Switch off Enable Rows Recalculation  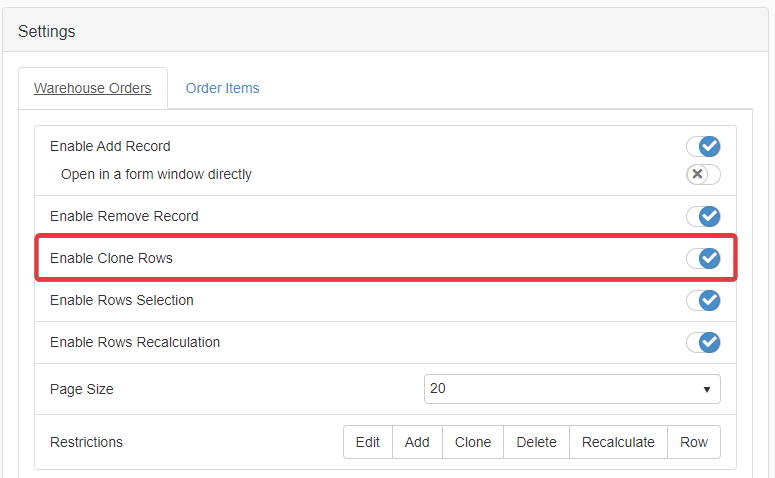703,343
